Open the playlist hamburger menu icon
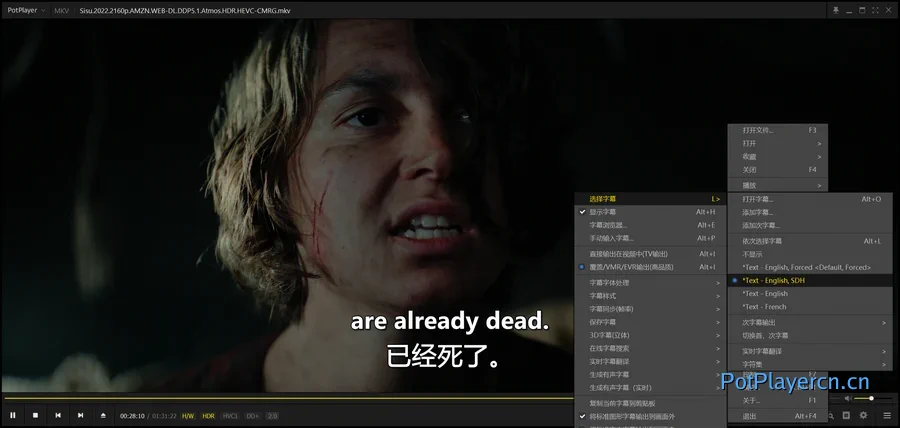Viewport: 900px width, 428px height. 887,415
